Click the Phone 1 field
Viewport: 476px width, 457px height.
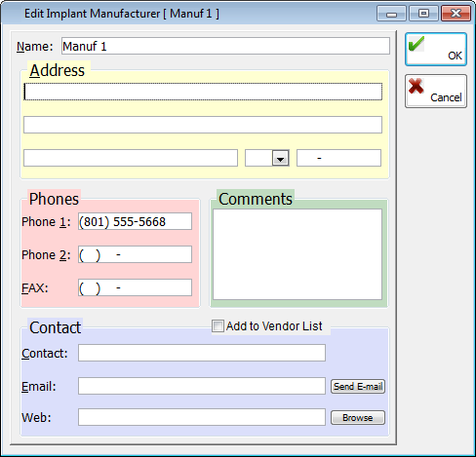tap(135, 221)
